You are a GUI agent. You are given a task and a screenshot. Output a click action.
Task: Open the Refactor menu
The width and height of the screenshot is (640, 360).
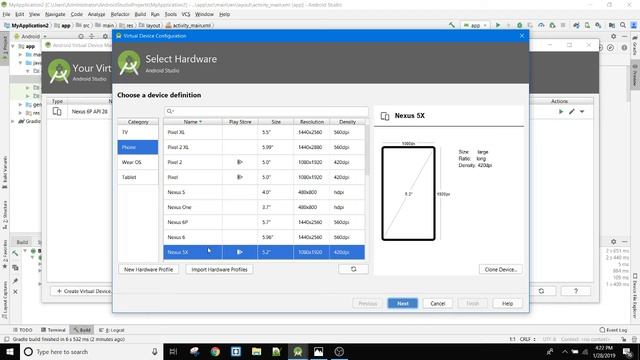120,14
